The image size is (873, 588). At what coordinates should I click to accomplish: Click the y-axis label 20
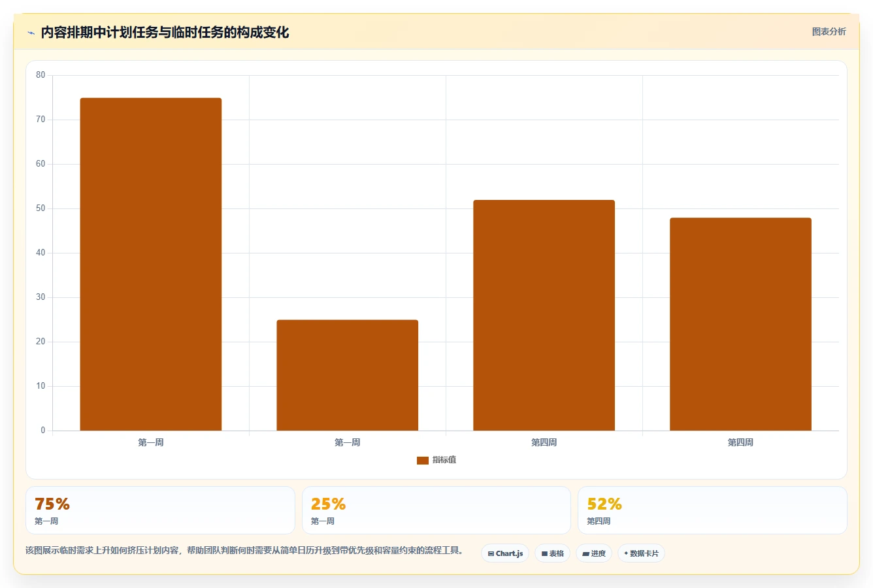coord(41,342)
